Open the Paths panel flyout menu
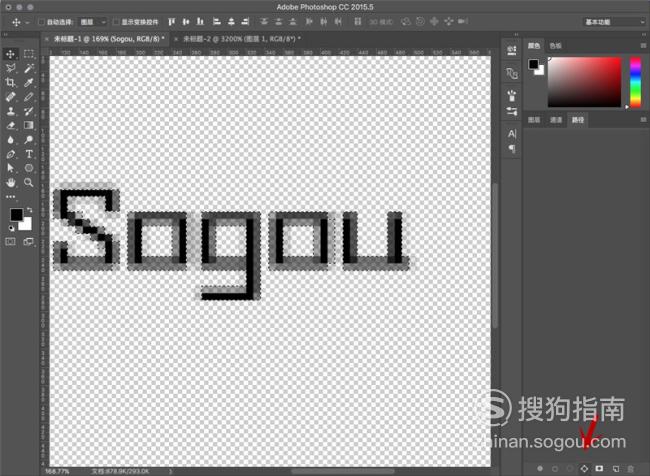650x476 pixels. click(x=643, y=119)
